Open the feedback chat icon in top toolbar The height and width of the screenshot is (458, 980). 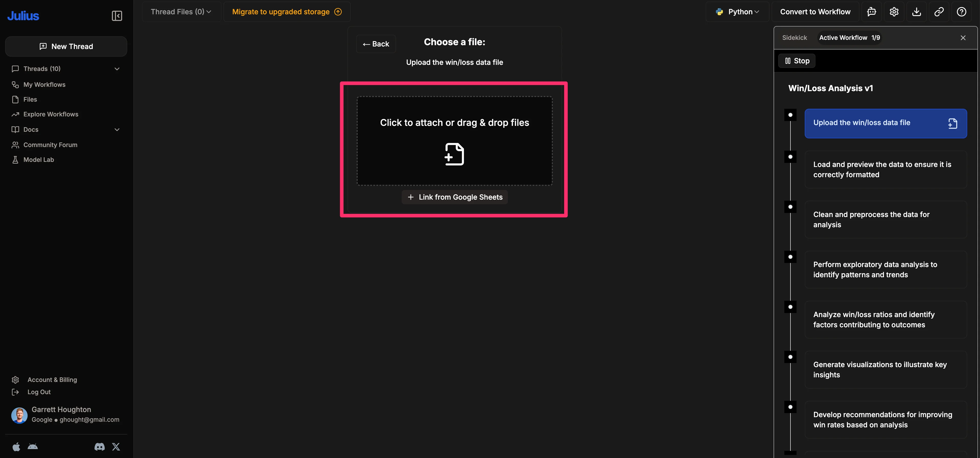(x=871, y=12)
